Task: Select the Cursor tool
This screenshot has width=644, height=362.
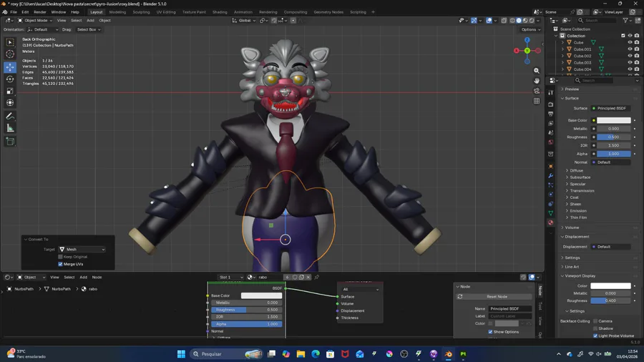Action: point(10,54)
